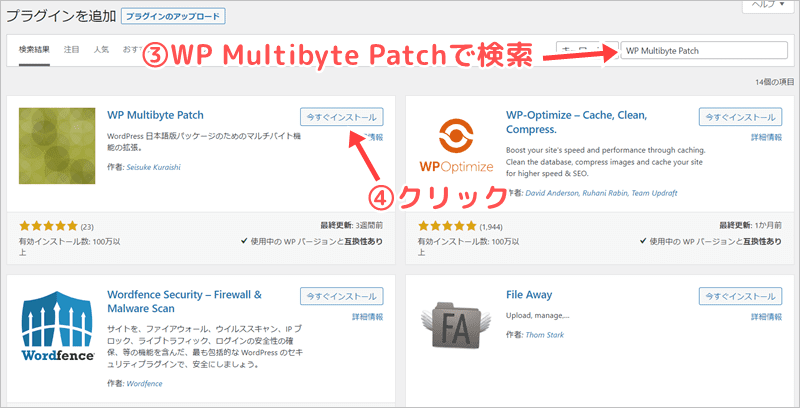This screenshot has height=408, width=800.
Task: Open the search type dropdown beside search field
Action: pos(585,49)
